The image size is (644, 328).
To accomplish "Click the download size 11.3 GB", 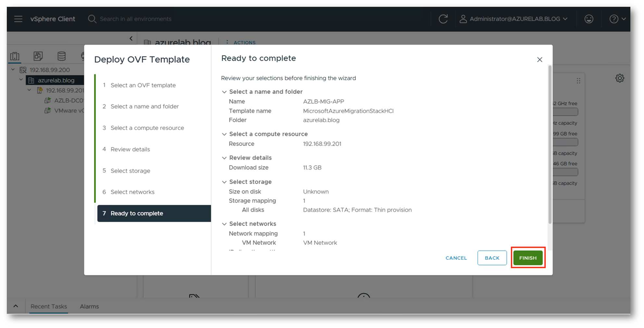I will click(x=312, y=168).
